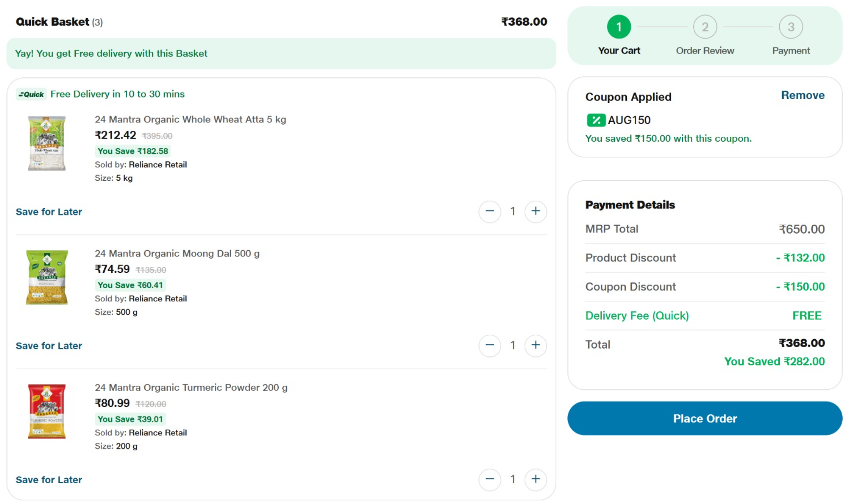Open 24 Mantra Organic Moong Dal title
Screen dimensions: 861x504
pos(177,254)
